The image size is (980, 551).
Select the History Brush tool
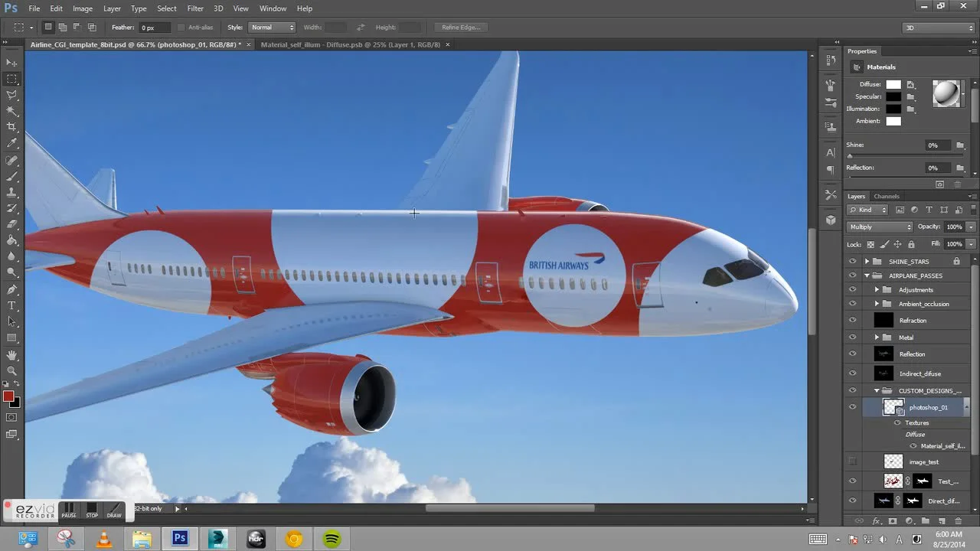pyautogui.click(x=11, y=208)
